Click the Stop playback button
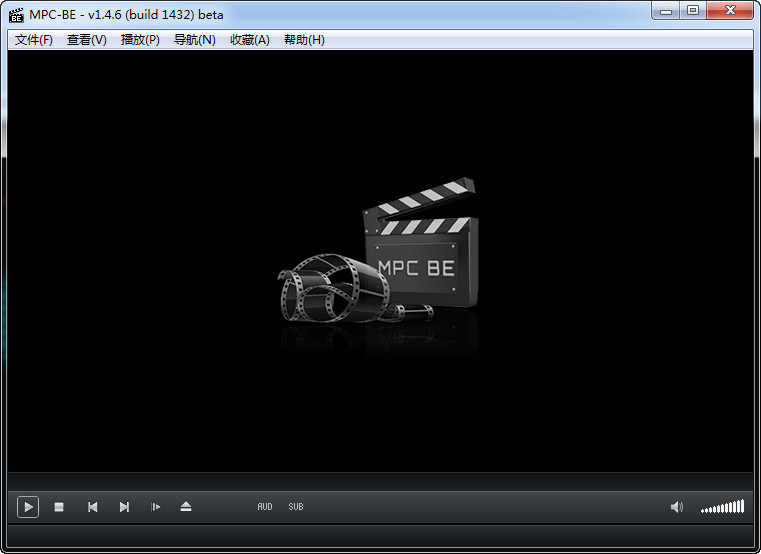The image size is (761, 554). click(x=59, y=507)
